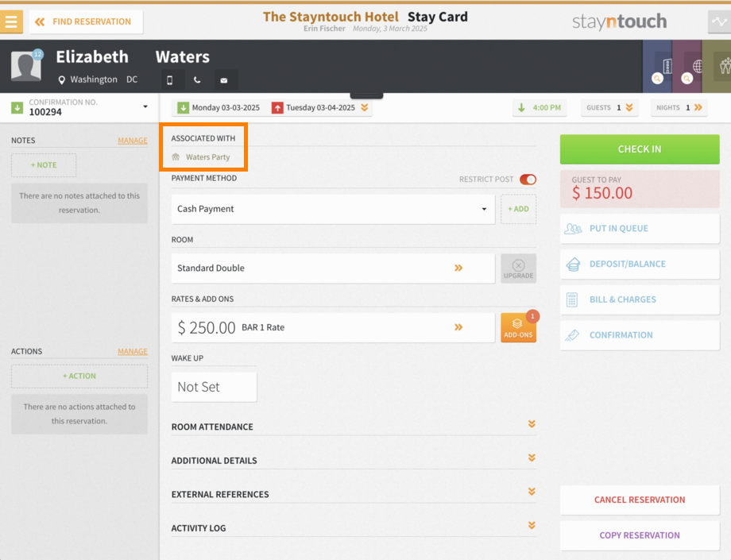The image size is (731, 560).
Task: Click the Bill & Charges calculator icon
Action: pyautogui.click(x=572, y=299)
